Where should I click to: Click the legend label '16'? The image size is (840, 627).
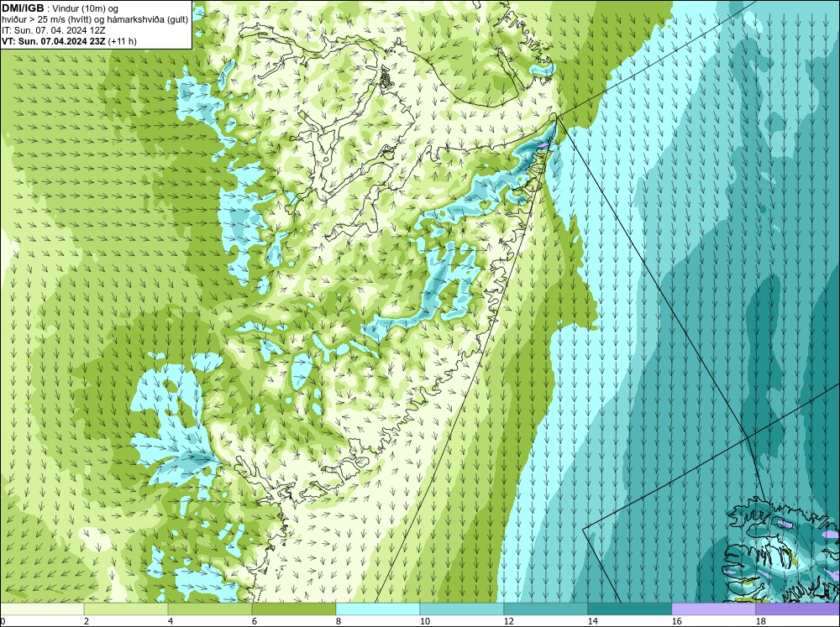(x=676, y=621)
